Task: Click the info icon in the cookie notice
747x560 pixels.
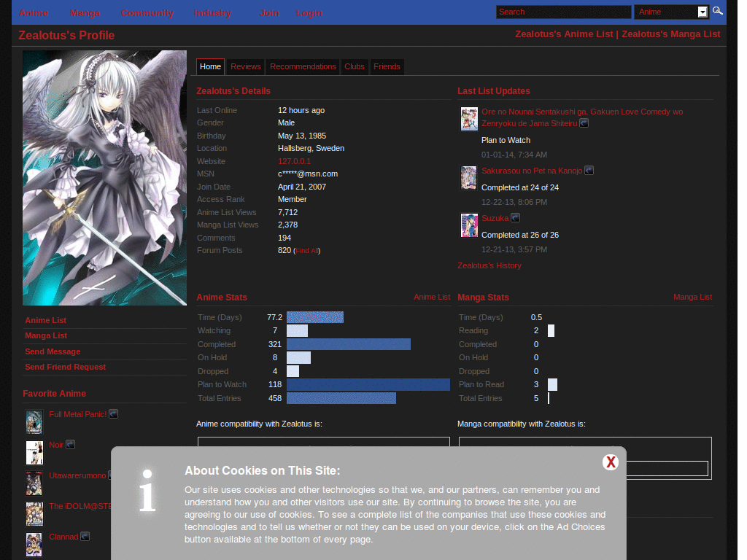Action: coord(147,493)
